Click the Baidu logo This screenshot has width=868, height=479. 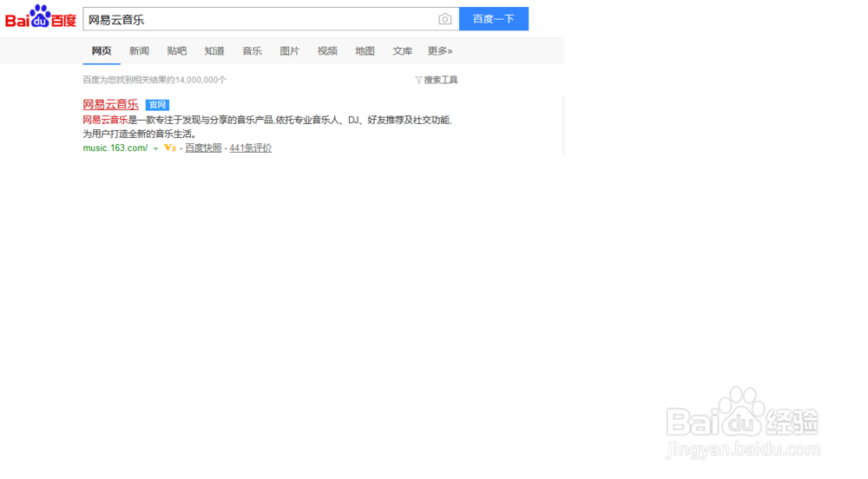pyautogui.click(x=41, y=16)
